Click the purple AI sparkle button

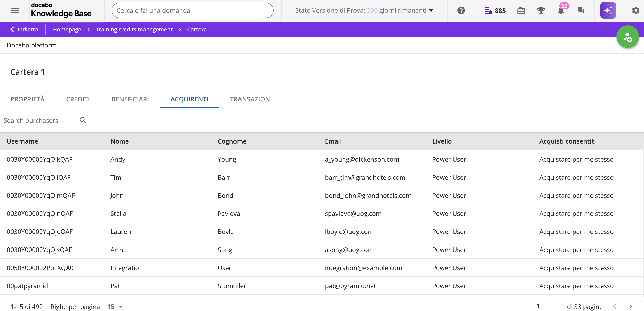point(608,10)
